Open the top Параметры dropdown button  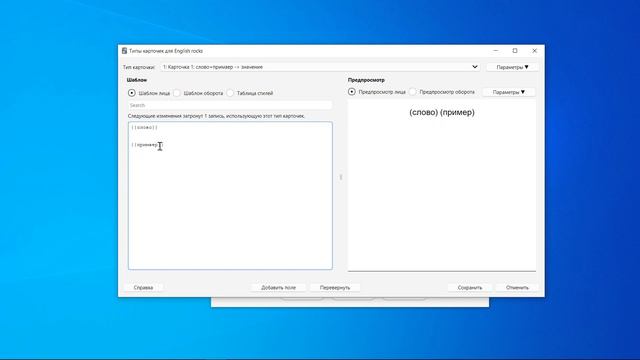[x=512, y=67]
